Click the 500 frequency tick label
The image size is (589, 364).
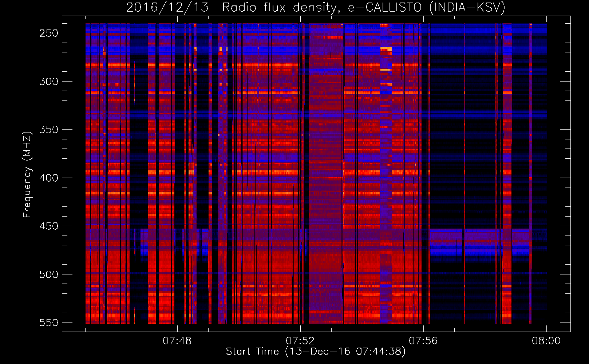point(49,274)
